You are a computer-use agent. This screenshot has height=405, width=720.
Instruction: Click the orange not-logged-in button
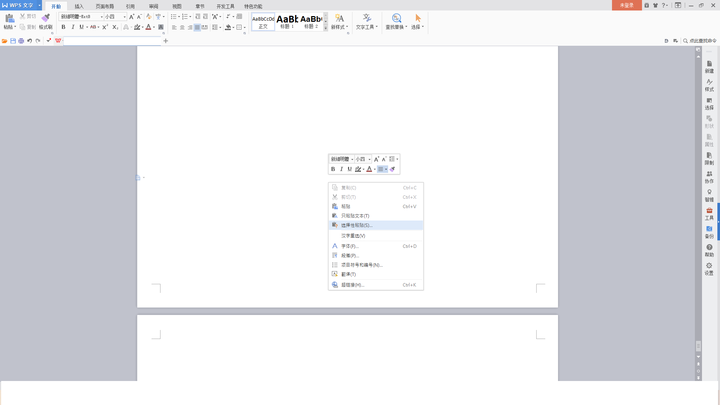(627, 5)
